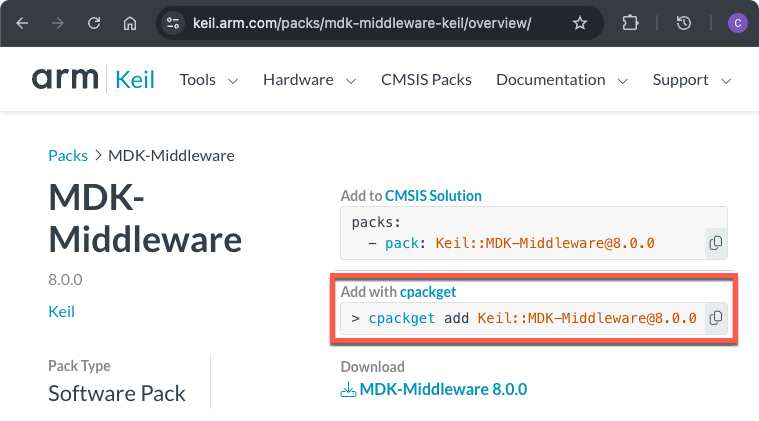Download MDK-Middleware 8.0.0 pack
Viewport: 759px width, 421px height.
click(x=443, y=390)
